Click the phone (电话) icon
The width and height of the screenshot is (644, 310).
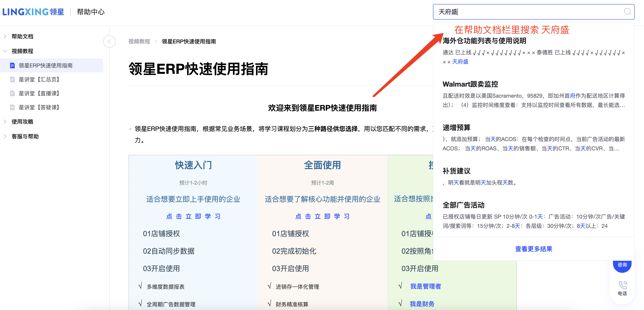point(622,285)
